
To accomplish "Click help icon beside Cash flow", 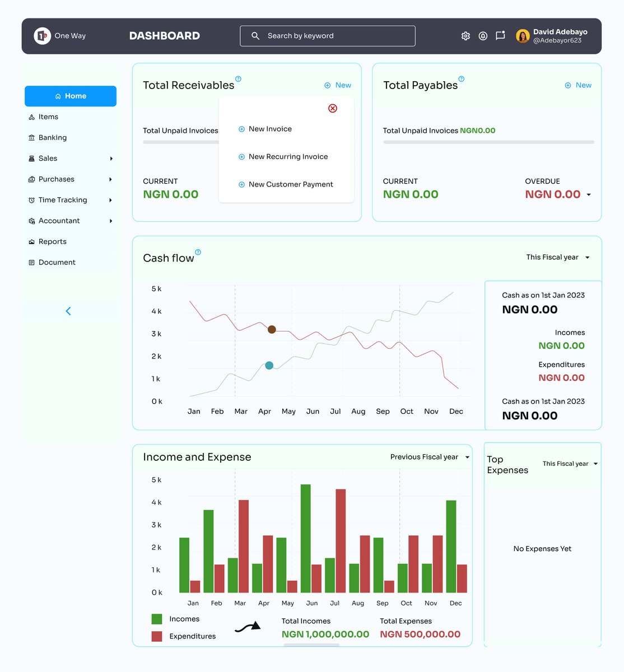I will pyautogui.click(x=198, y=252).
